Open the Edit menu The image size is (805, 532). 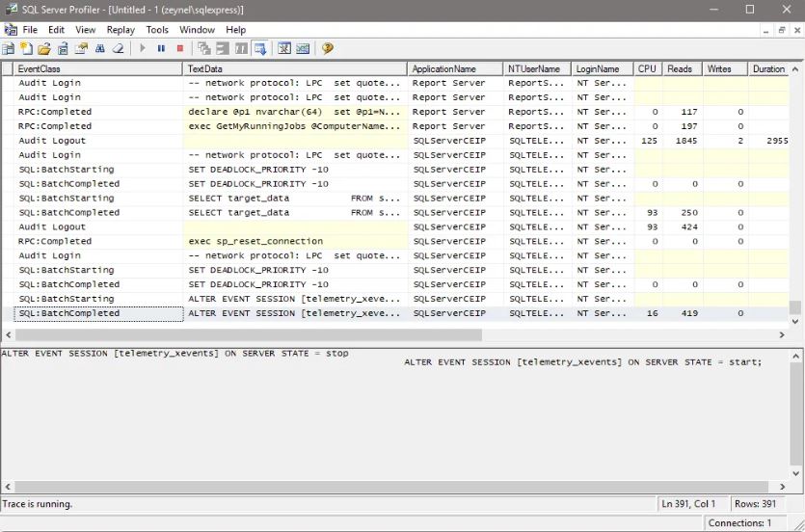point(57,30)
